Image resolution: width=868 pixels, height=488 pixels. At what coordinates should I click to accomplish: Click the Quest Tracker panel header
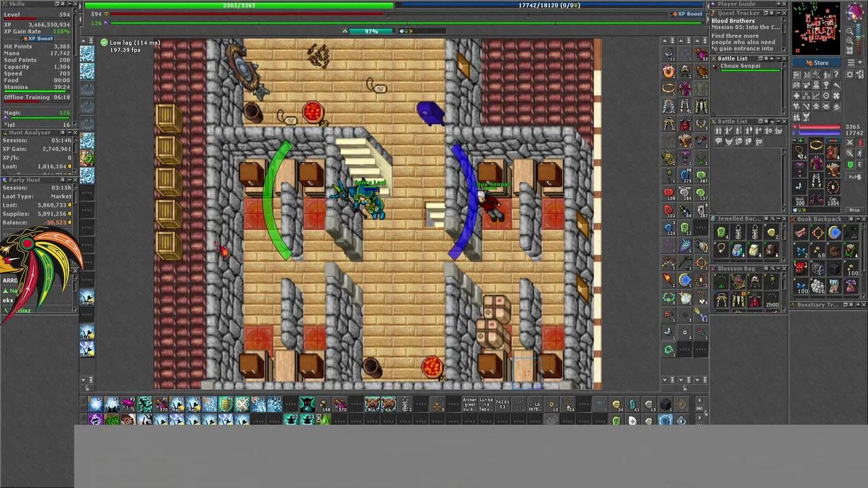pos(749,13)
